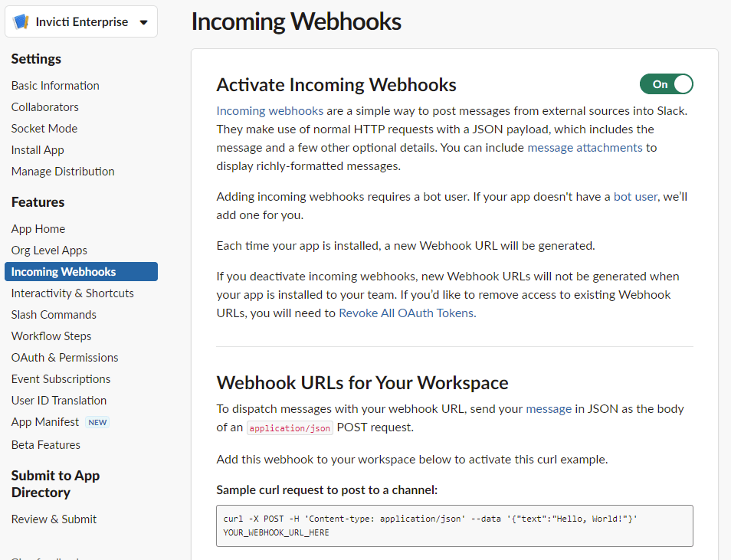This screenshot has width=731, height=560.
Task: Open App Home under Features
Action: 38,229
